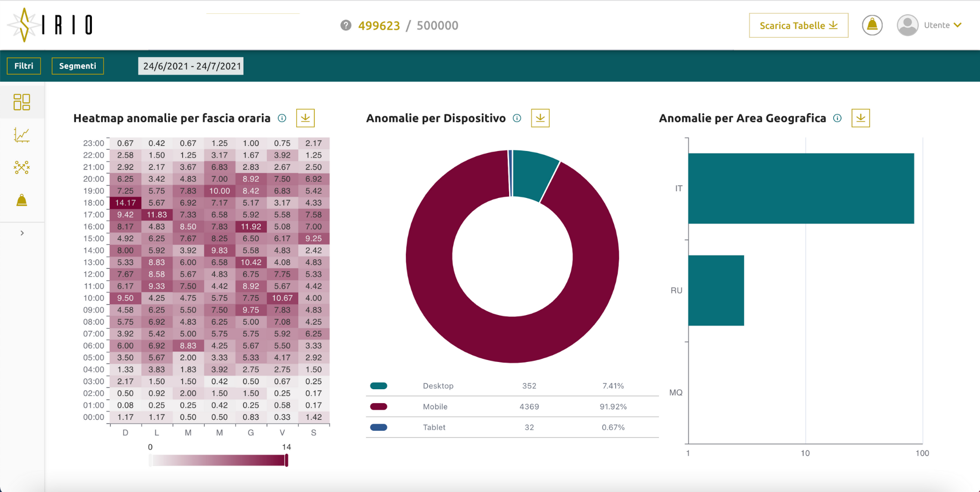Download the Anomalie per Area Geografica chart
The image size is (980, 492).
pos(860,118)
